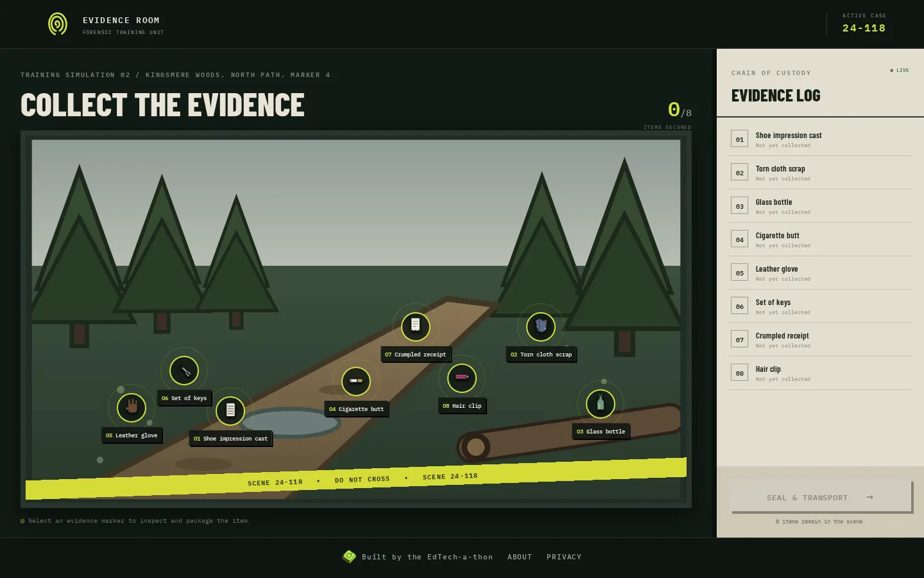Click 'Hair clip' in the Evidence Log
924x578 pixels.
click(x=768, y=369)
